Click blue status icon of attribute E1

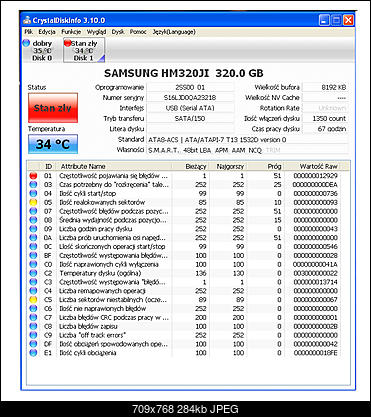pos(33,353)
